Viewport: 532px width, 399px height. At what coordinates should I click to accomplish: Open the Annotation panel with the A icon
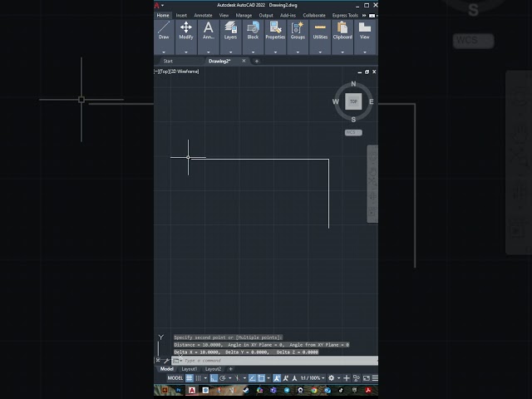(x=209, y=37)
